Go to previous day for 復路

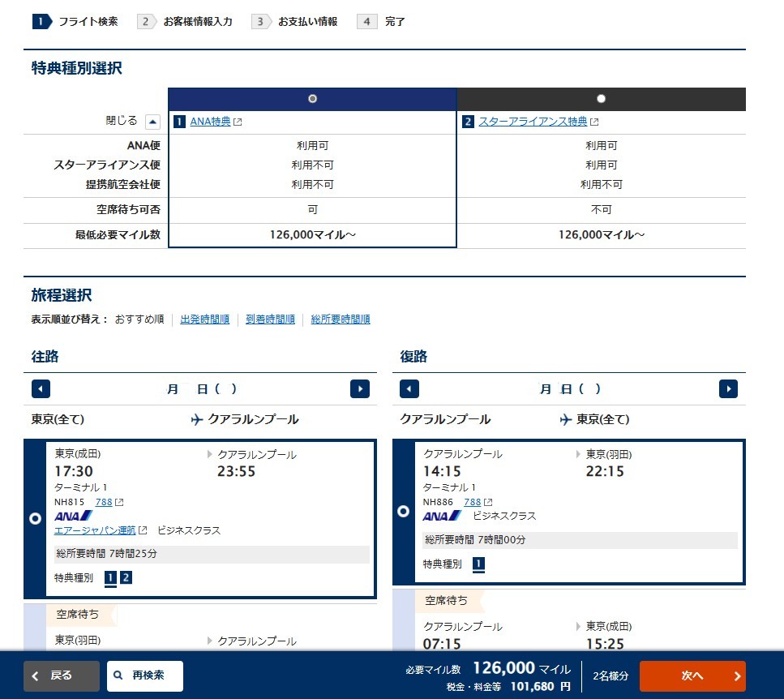tap(409, 389)
